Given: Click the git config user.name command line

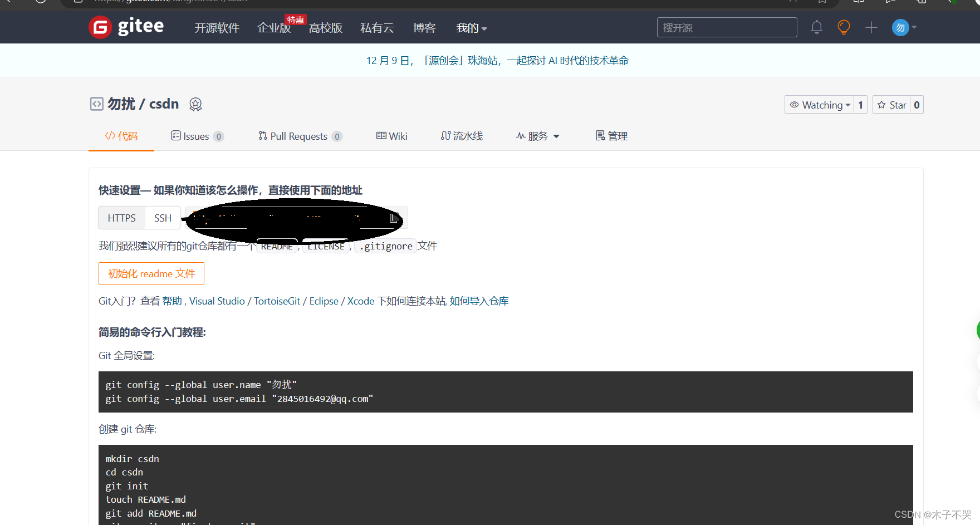Looking at the screenshot, I should click(201, 385).
